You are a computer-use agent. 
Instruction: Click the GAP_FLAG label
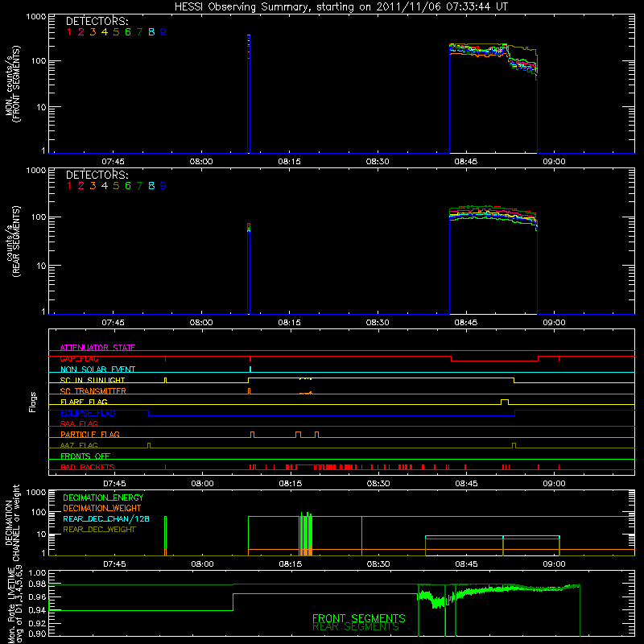point(79,358)
